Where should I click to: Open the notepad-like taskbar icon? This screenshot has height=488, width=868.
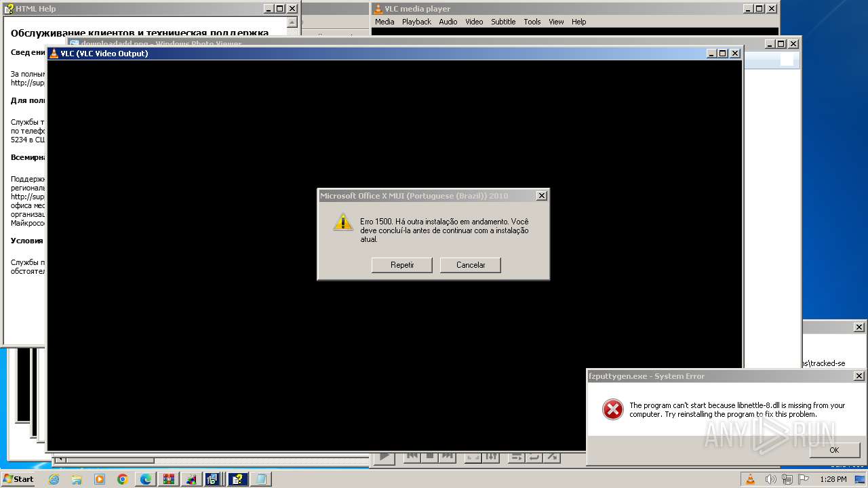[260, 479]
